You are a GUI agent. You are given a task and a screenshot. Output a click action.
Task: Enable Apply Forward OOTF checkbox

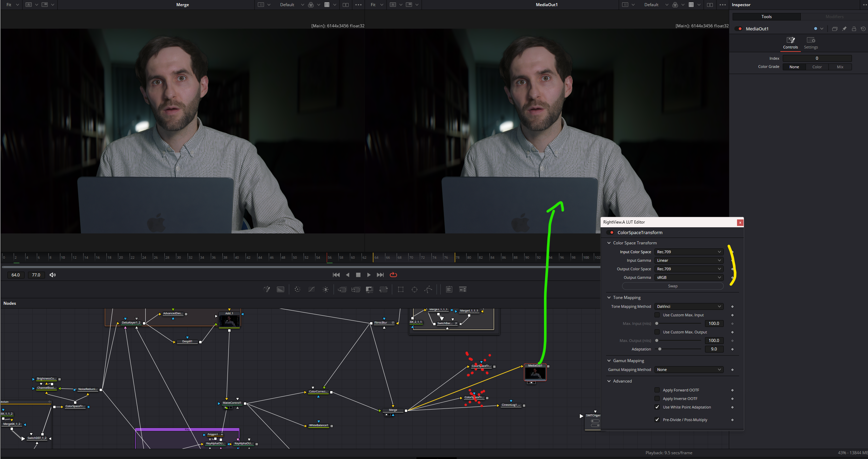(657, 390)
